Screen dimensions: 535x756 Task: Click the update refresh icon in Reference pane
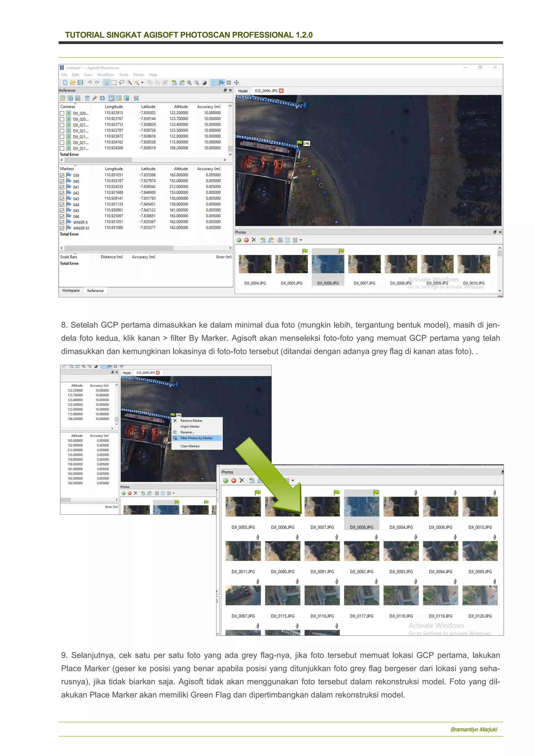click(102, 98)
